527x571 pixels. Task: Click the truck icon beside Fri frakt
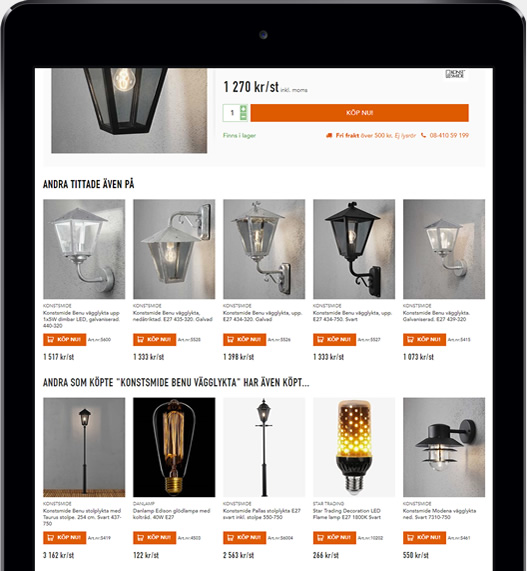click(329, 135)
